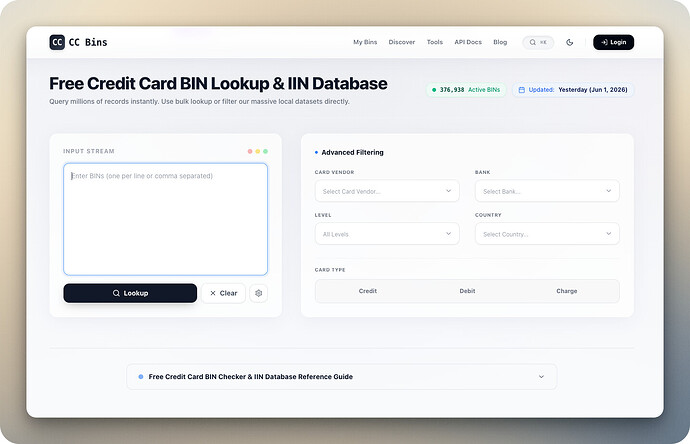The height and width of the screenshot is (444, 690).
Task: Open the Select Card Vendor dropdown
Action: pyautogui.click(x=387, y=191)
